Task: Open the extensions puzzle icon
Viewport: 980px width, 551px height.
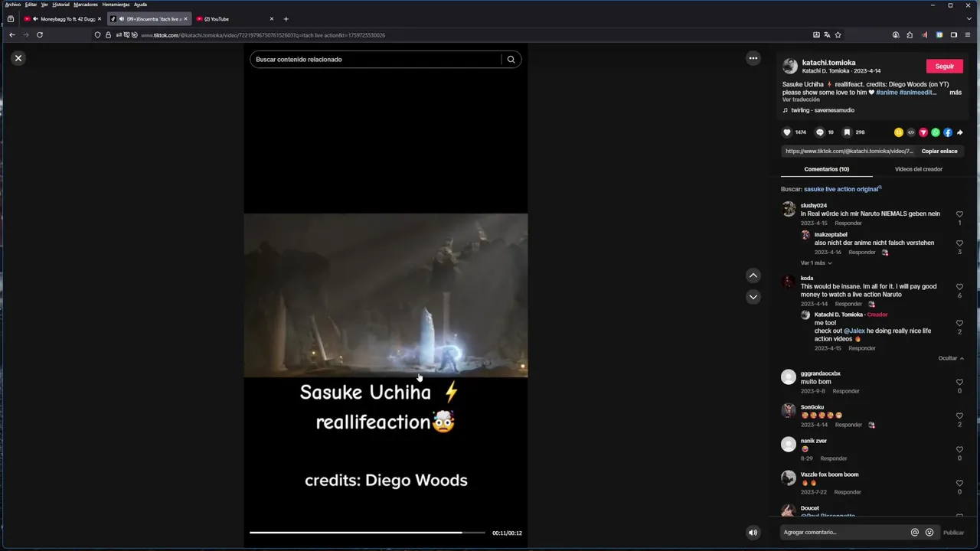Action: coord(910,34)
